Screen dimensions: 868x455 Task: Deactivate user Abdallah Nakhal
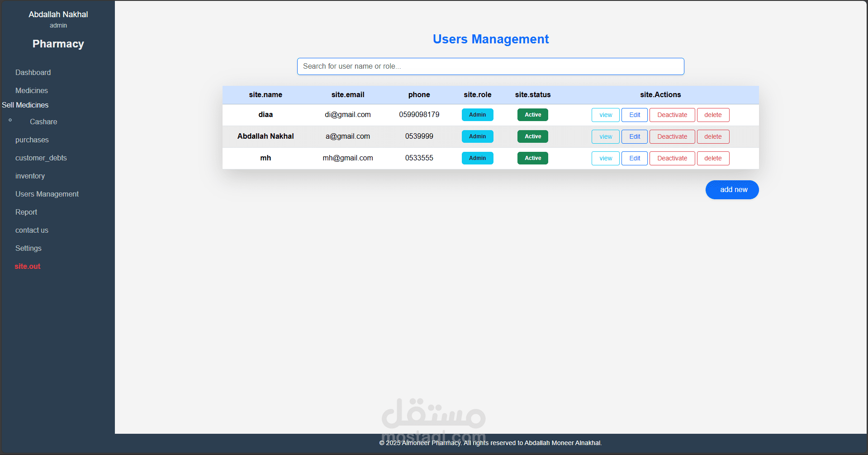[672, 136]
